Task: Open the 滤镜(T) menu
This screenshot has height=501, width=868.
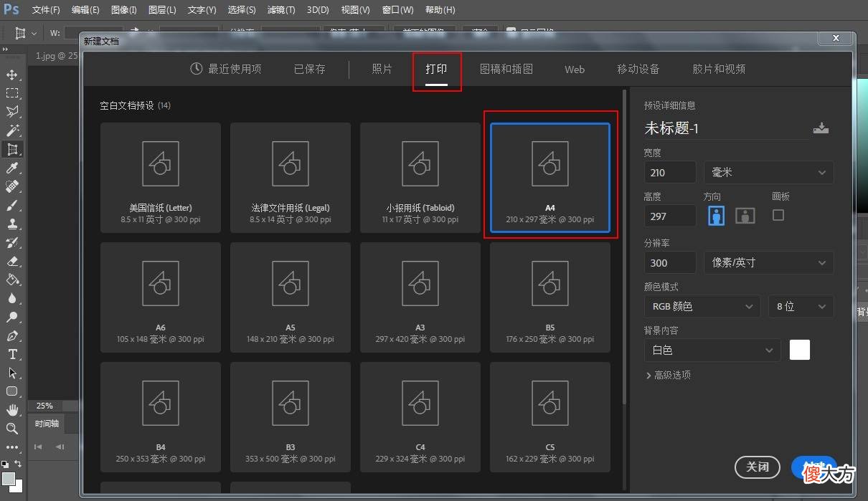Action: pos(280,10)
